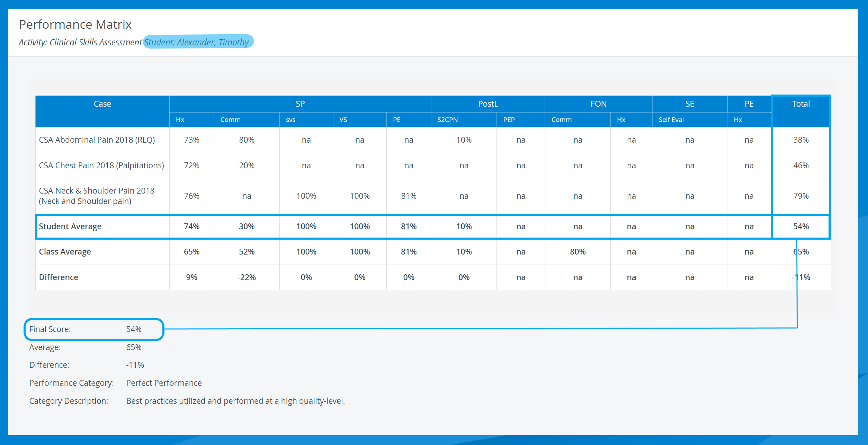Click the S2CPN sub-column header
Viewport: 868px width, 445px height.
pyautogui.click(x=447, y=120)
